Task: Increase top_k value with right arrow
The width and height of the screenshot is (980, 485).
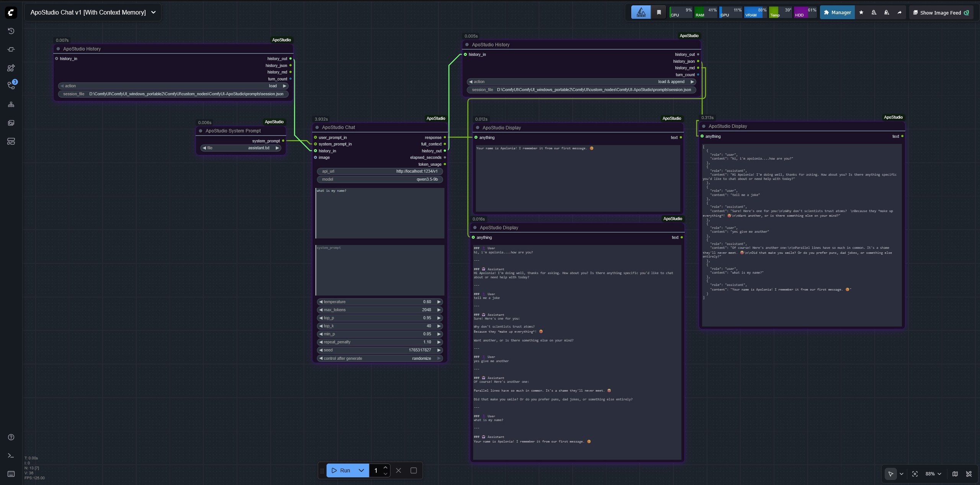Action: 439,326
